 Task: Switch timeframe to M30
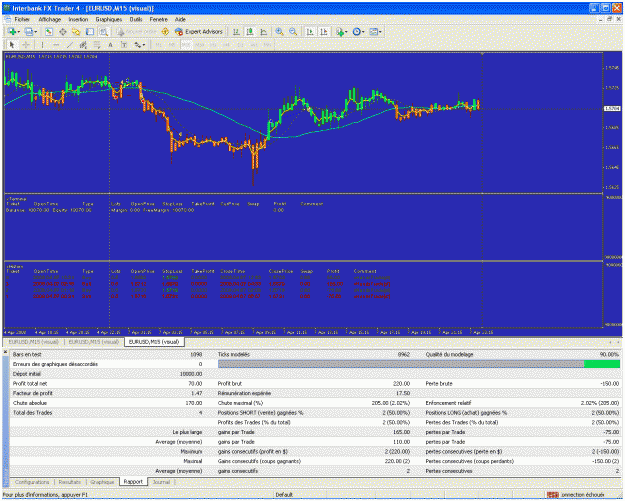click(x=200, y=45)
